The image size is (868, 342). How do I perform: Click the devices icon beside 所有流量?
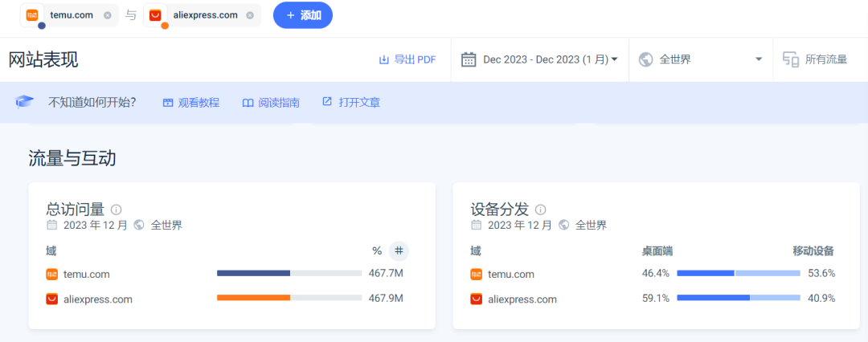point(791,59)
